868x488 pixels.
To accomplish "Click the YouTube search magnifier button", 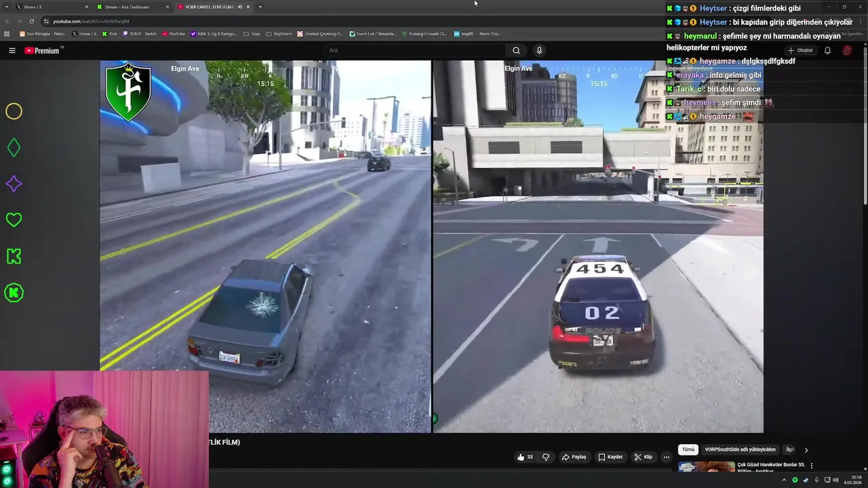I will coord(516,50).
